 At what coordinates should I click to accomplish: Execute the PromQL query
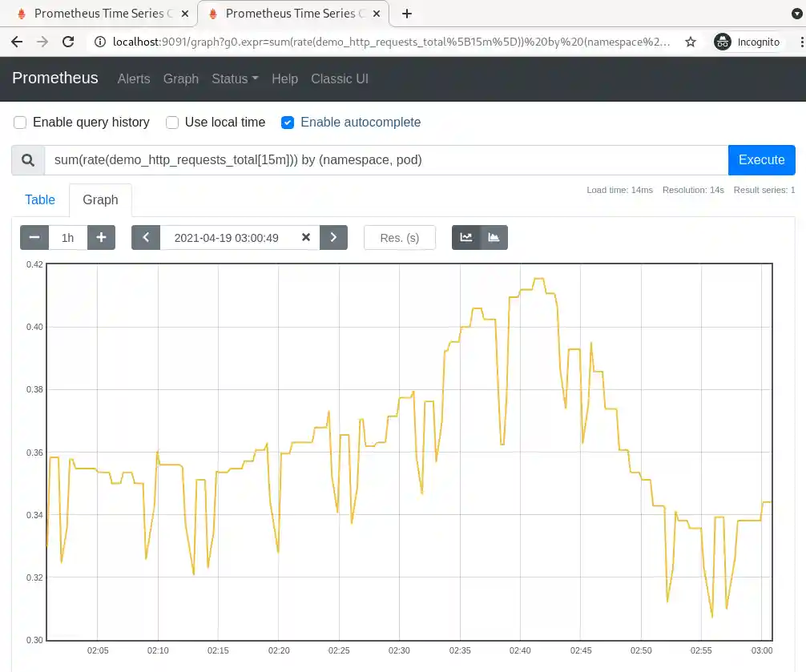(761, 159)
